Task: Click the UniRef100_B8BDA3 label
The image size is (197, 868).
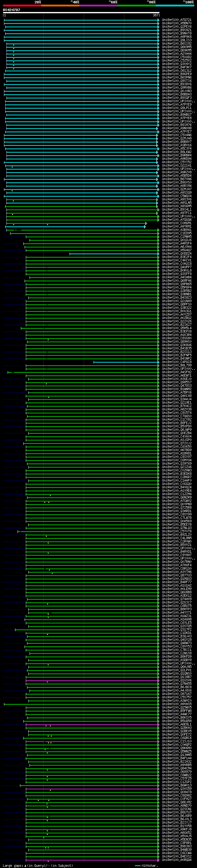Action: (x=177, y=94)
